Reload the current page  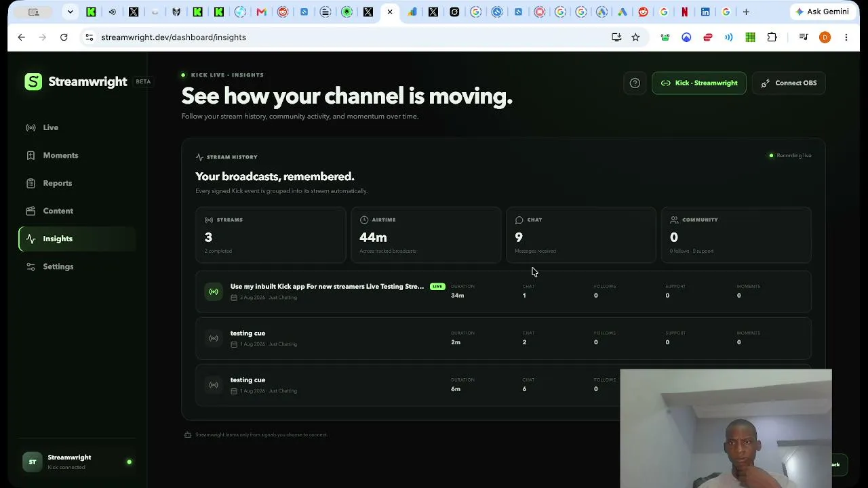64,37
